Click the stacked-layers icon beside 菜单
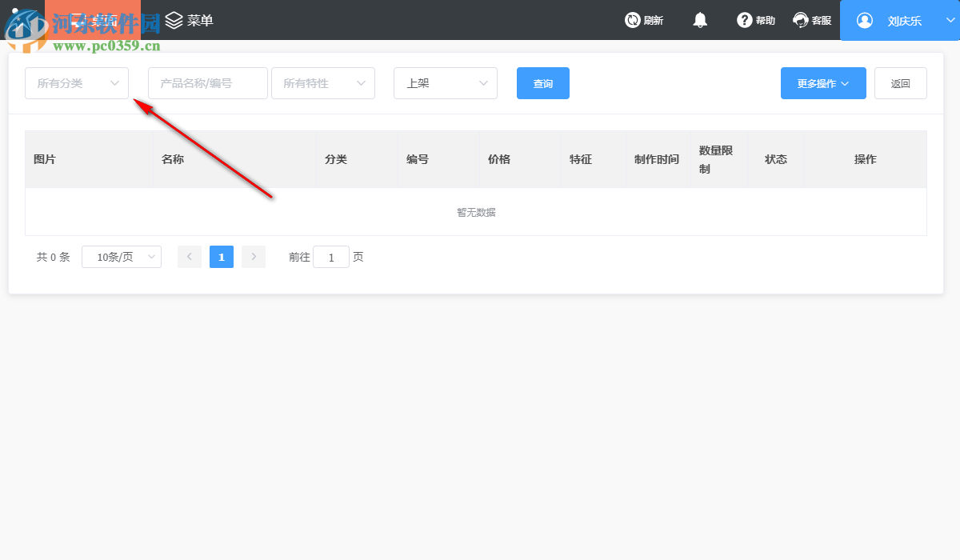The image size is (960, 560). 174,20
